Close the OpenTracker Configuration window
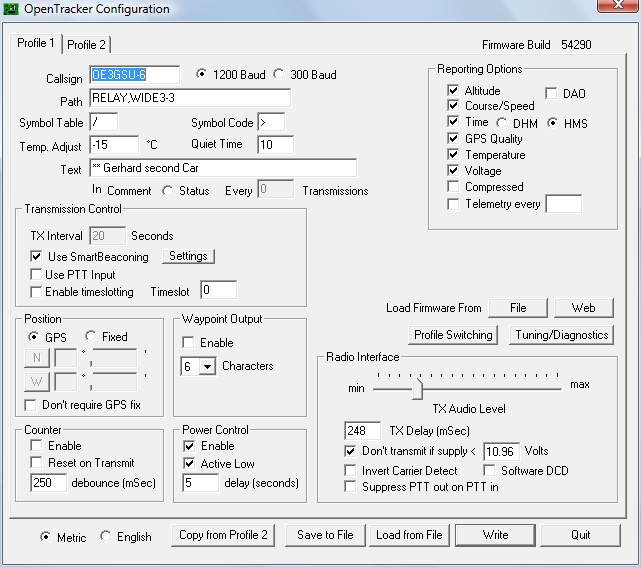Image resolution: width=641 pixels, height=567 pixels. point(618,6)
